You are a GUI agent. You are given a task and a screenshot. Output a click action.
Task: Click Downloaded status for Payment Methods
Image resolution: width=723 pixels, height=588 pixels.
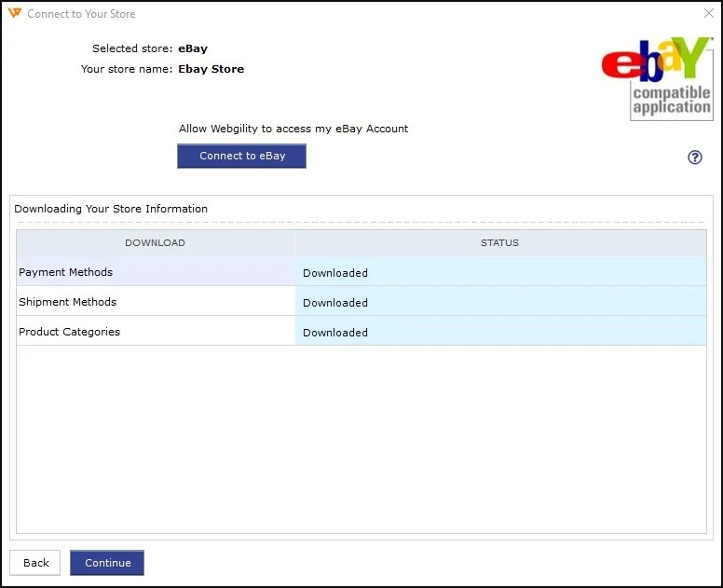pyautogui.click(x=335, y=273)
